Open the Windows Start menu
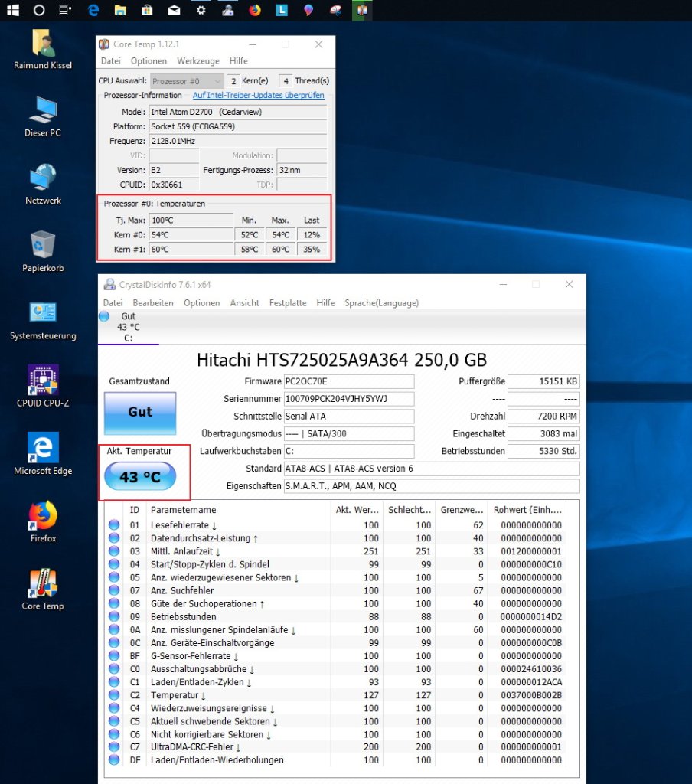Viewport: 692px width, 784px height. click(12, 10)
